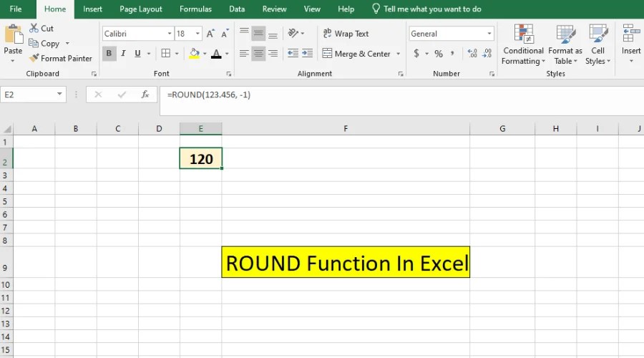Open Clipboard group dialog launcher
This screenshot has width=644, height=358.
tap(94, 74)
